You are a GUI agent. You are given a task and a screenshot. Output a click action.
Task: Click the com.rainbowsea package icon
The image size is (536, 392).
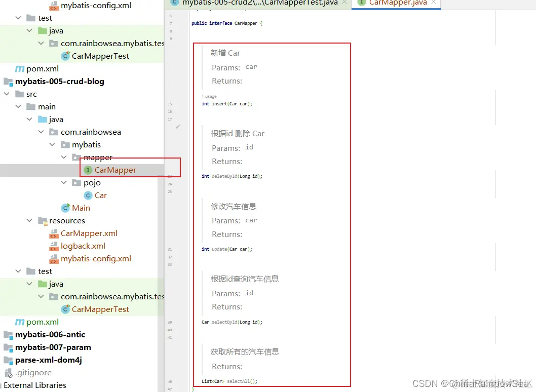tap(54, 132)
